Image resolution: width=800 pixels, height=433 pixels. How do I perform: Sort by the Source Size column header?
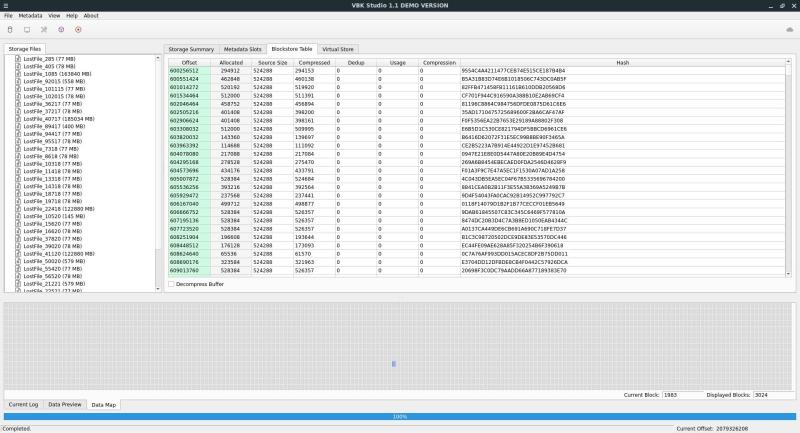pyautogui.click(x=272, y=63)
